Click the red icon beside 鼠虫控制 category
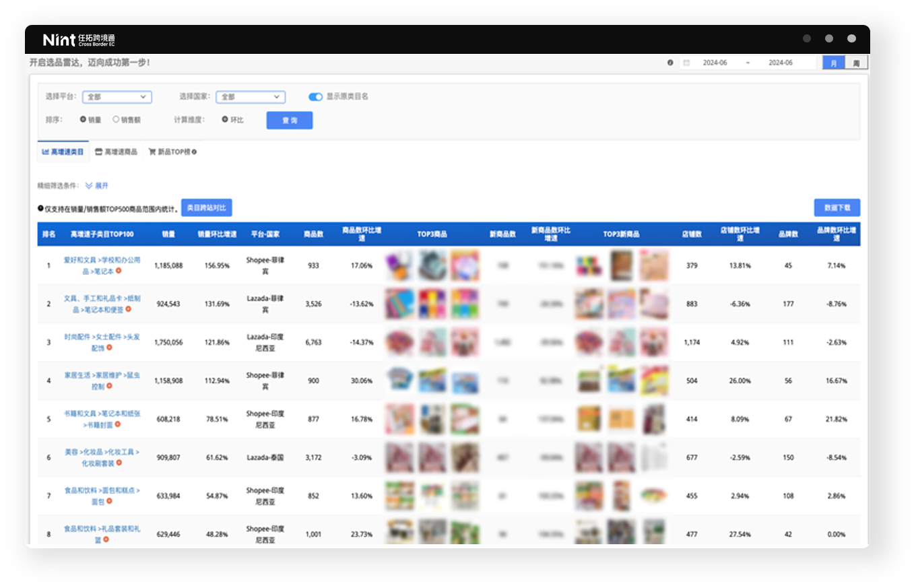This screenshot has height=588, width=916. coord(109,386)
